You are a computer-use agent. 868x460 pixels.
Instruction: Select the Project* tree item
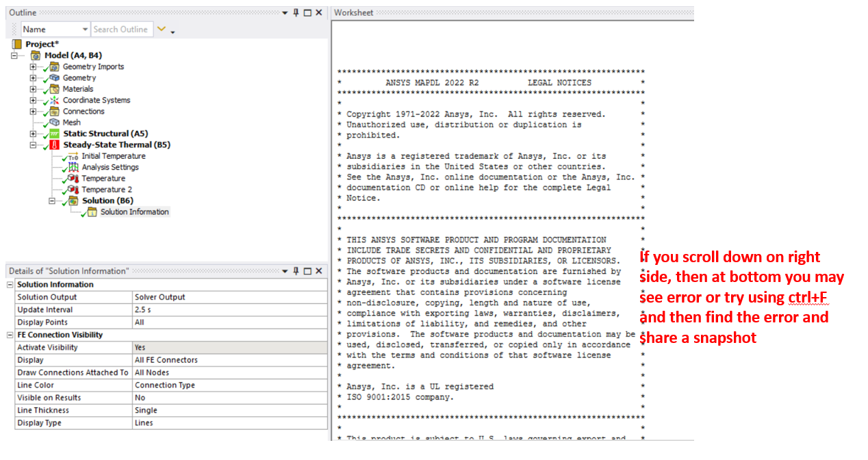tap(42, 44)
